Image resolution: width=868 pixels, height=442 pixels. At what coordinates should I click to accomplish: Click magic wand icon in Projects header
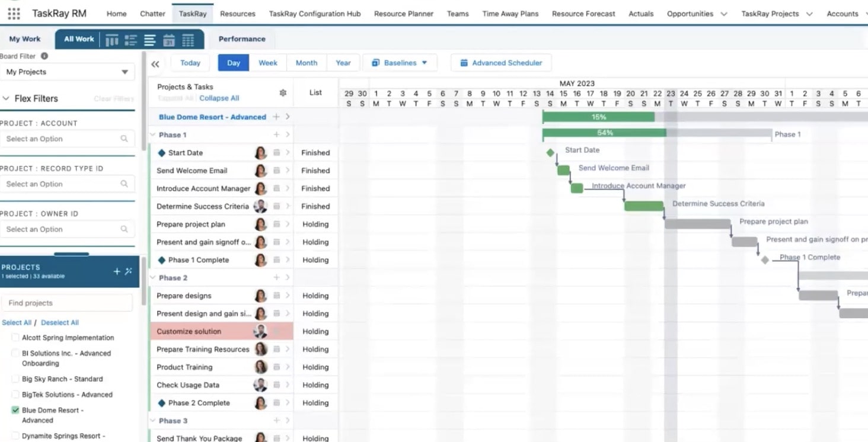click(129, 271)
